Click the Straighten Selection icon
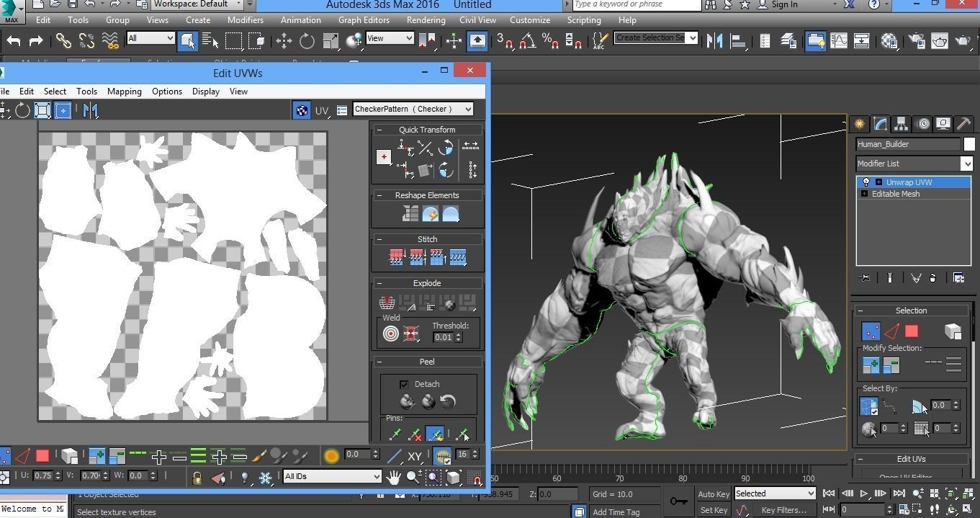980x518 pixels. pyautogui.click(x=410, y=214)
